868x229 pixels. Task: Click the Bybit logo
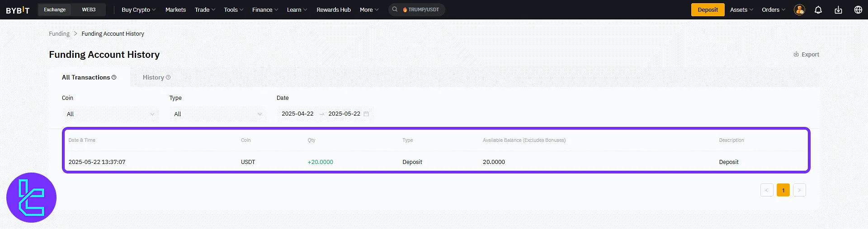pos(18,10)
